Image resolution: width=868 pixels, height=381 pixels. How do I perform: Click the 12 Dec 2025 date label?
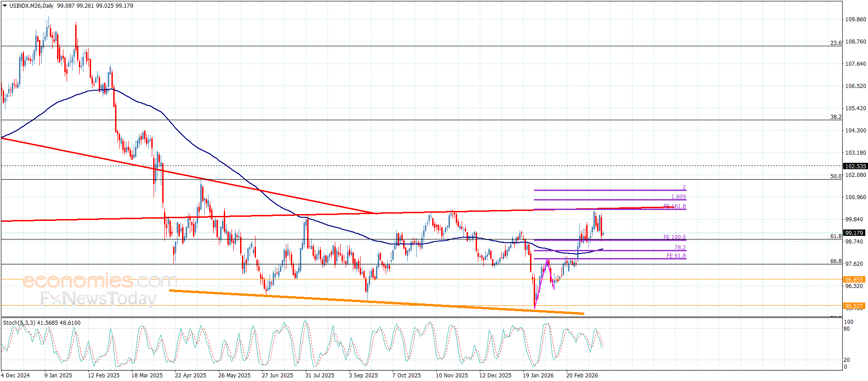pos(495,375)
